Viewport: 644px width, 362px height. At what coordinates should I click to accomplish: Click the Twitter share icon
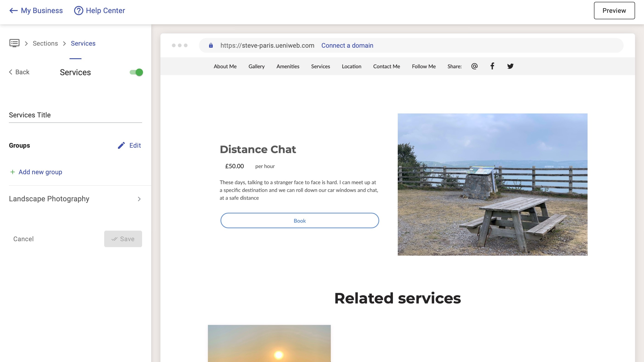point(510,66)
